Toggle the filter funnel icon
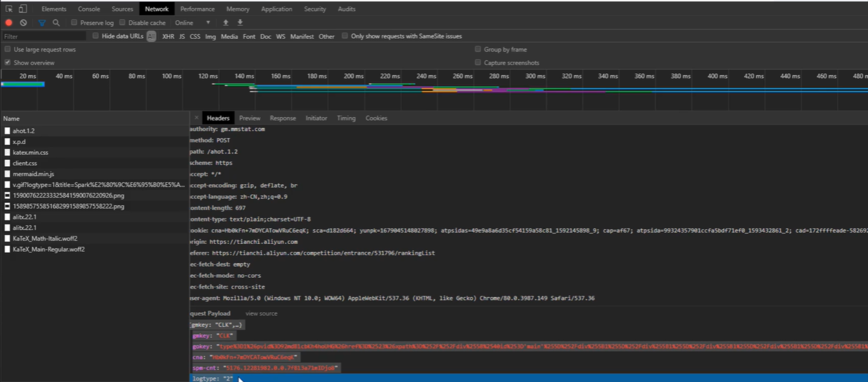This screenshot has height=382, width=868. click(x=42, y=23)
